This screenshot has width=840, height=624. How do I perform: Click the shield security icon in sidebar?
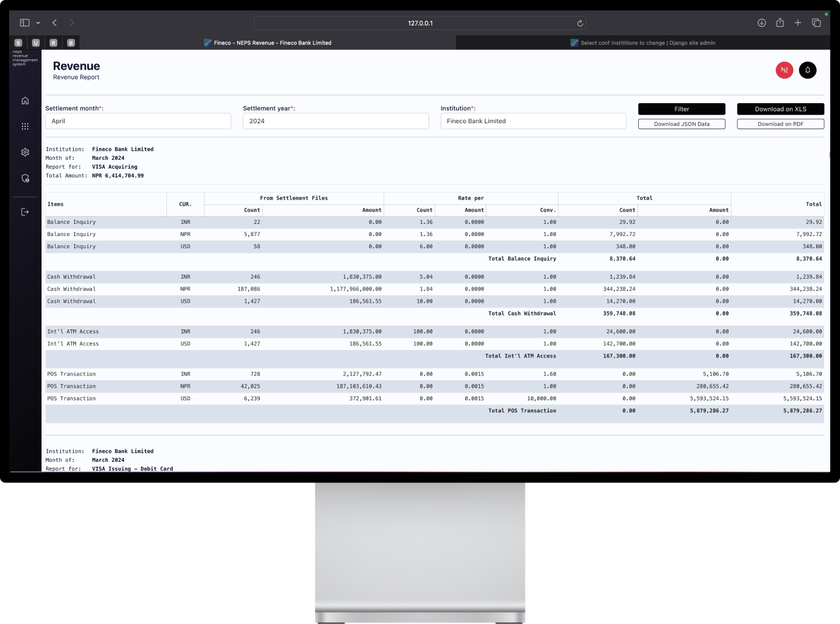[24, 178]
